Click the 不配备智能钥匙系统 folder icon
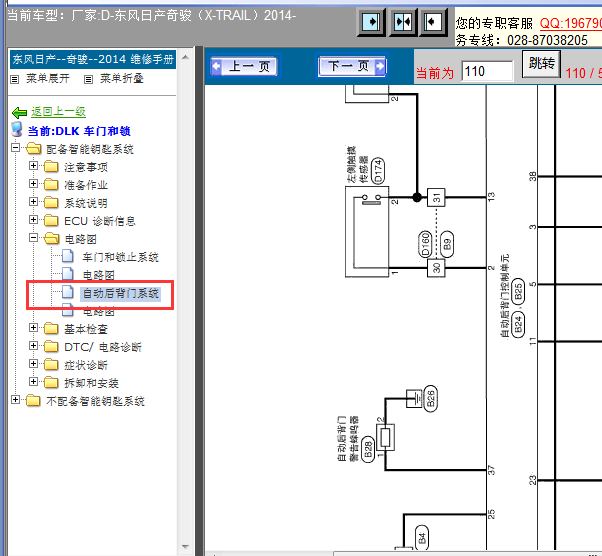 (x=33, y=400)
